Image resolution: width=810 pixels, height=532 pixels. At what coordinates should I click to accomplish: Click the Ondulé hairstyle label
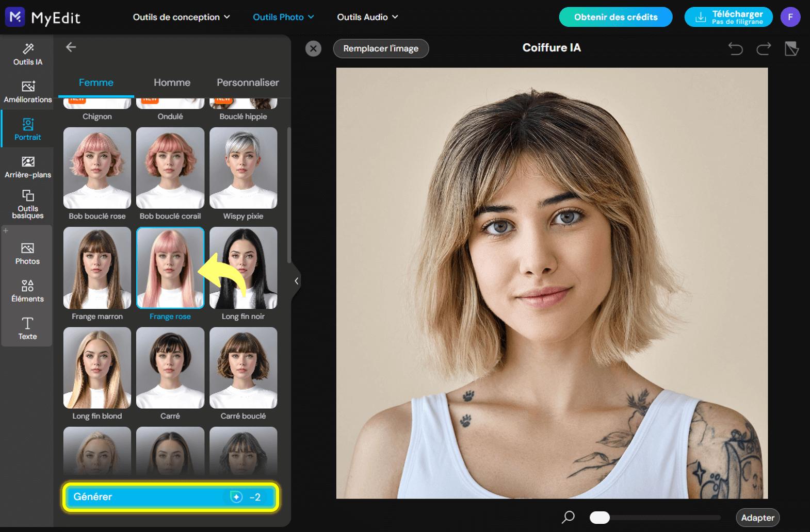[170, 117]
